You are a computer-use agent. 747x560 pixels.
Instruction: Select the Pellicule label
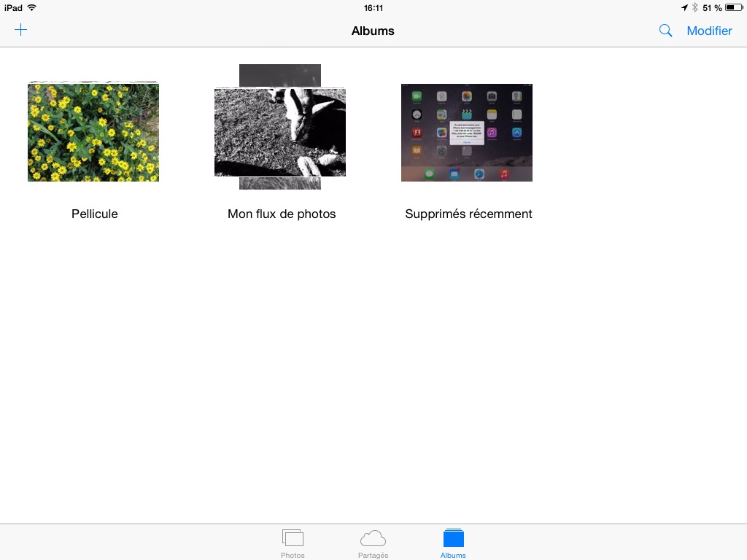pos(94,214)
